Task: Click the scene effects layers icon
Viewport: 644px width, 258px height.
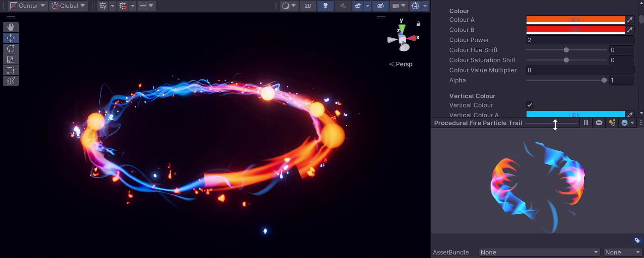Action: click(358, 6)
